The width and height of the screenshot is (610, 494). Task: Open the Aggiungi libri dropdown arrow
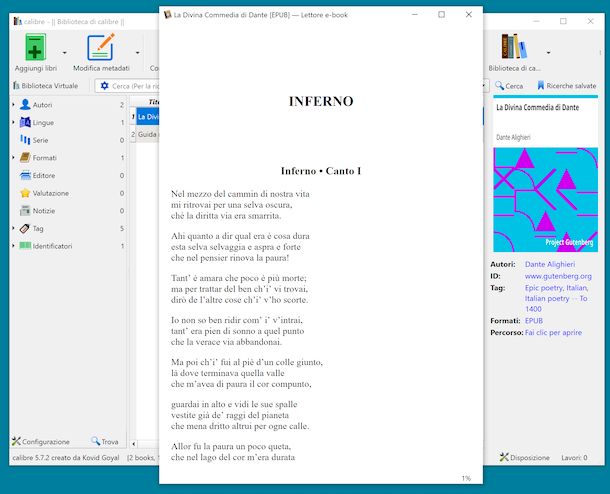[65, 53]
